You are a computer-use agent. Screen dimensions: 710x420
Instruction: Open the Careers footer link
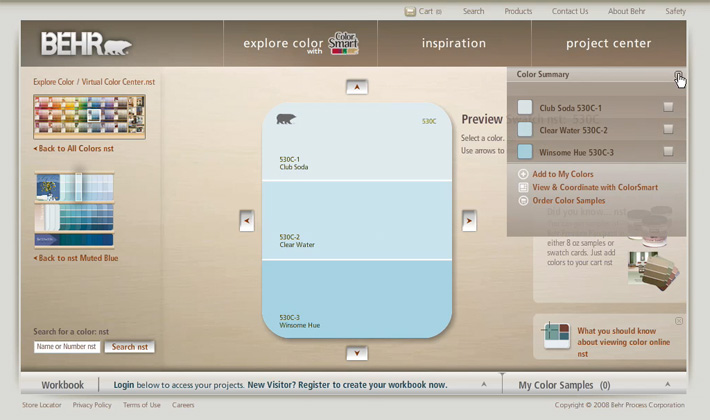pyautogui.click(x=183, y=405)
